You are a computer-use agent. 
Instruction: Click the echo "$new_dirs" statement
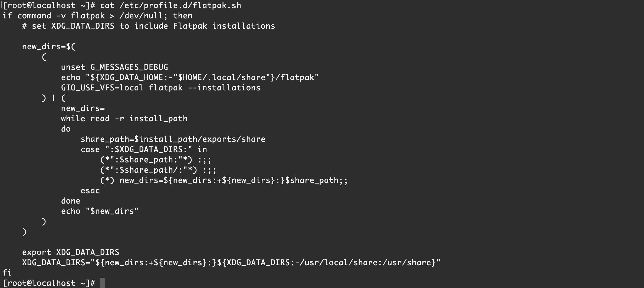tap(100, 211)
